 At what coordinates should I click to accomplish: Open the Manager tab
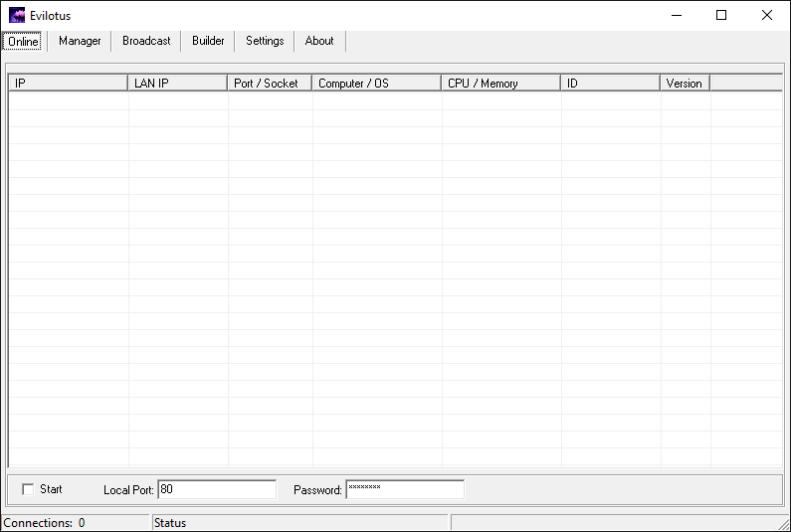point(80,42)
